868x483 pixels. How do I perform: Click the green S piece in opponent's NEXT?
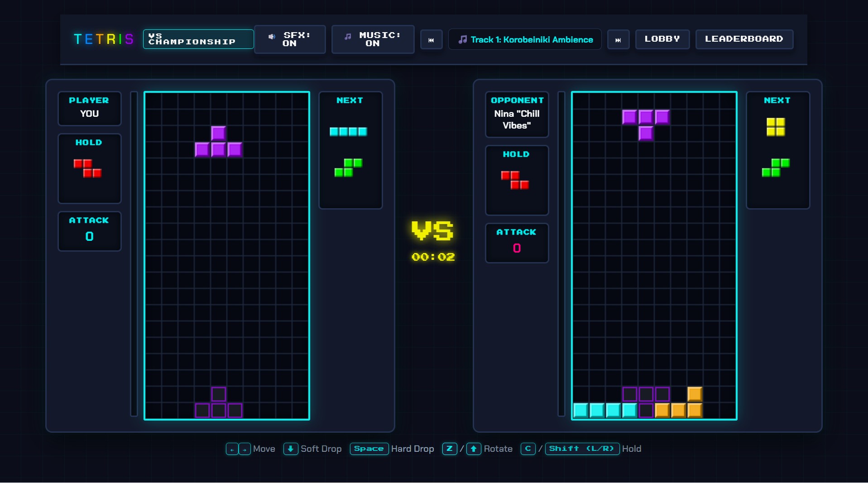coord(776,167)
